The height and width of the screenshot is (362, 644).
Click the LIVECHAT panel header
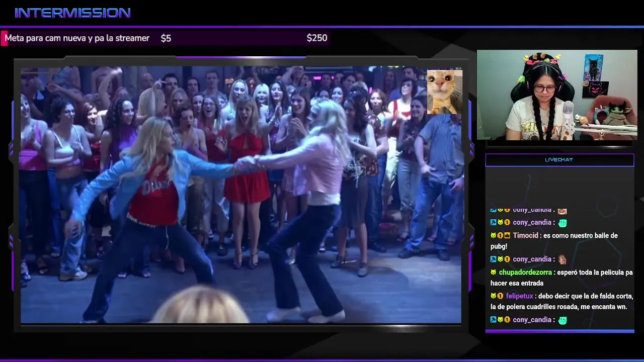559,160
